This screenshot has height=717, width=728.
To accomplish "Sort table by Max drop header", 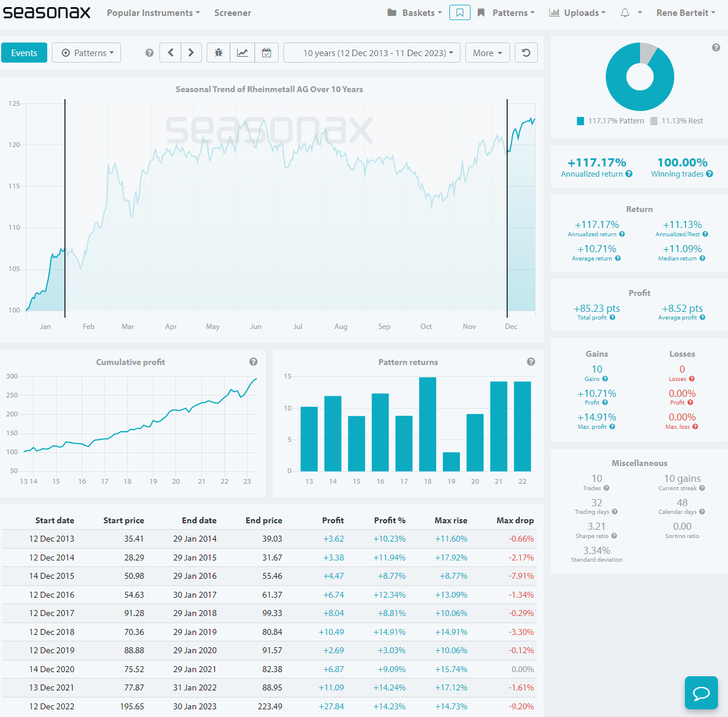I will click(x=515, y=520).
